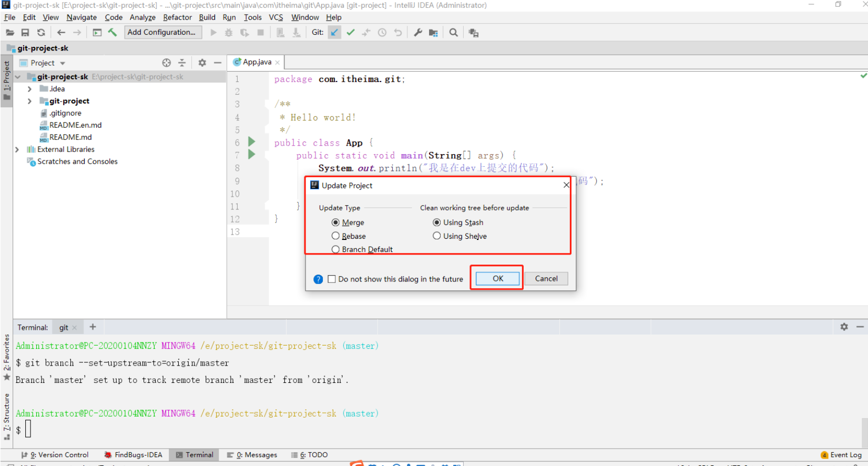Click the Git Rollback undo icon
This screenshot has width=868, height=466.
[x=398, y=33]
